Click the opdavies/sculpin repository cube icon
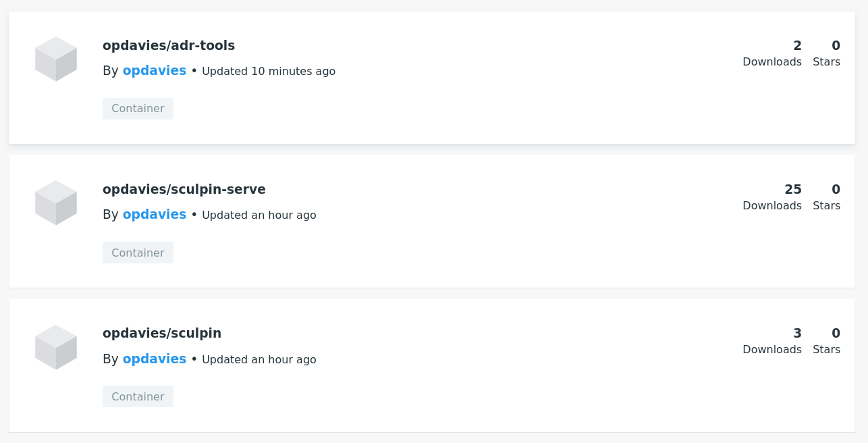Screen dimensions: 868x443 [x=56, y=347]
